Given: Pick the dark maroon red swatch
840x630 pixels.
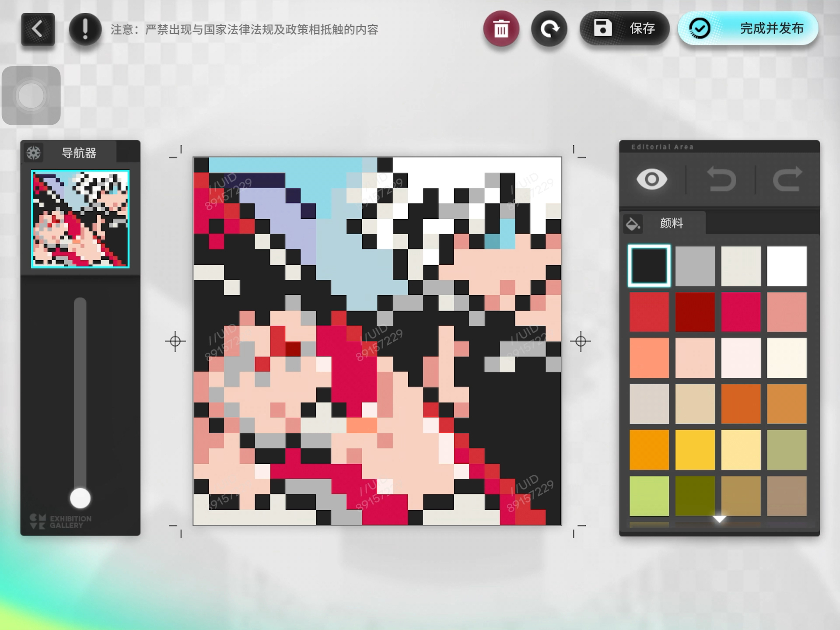Looking at the screenshot, I should click(695, 312).
